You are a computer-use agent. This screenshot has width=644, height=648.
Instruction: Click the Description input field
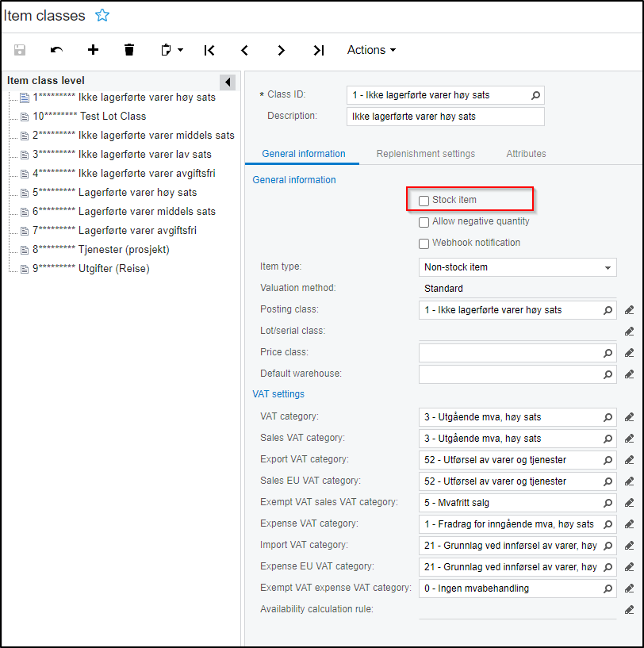pyautogui.click(x=446, y=117)
